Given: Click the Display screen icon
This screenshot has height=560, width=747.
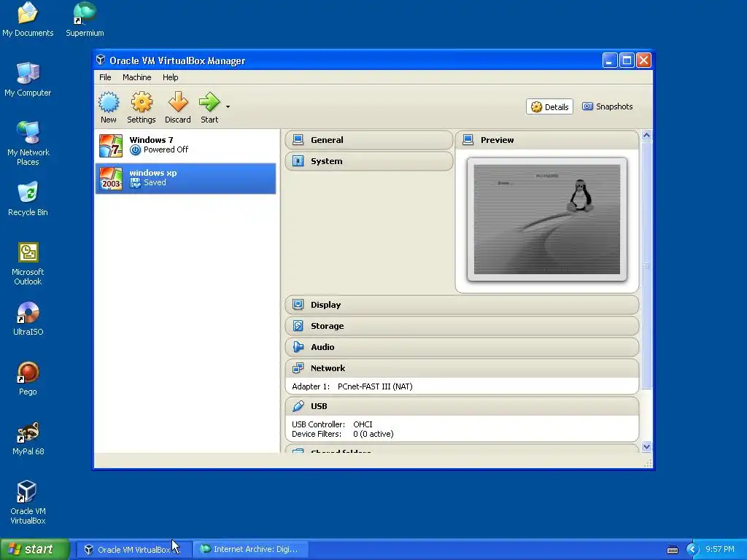Looking at the screenshot, I should point(298,305).
